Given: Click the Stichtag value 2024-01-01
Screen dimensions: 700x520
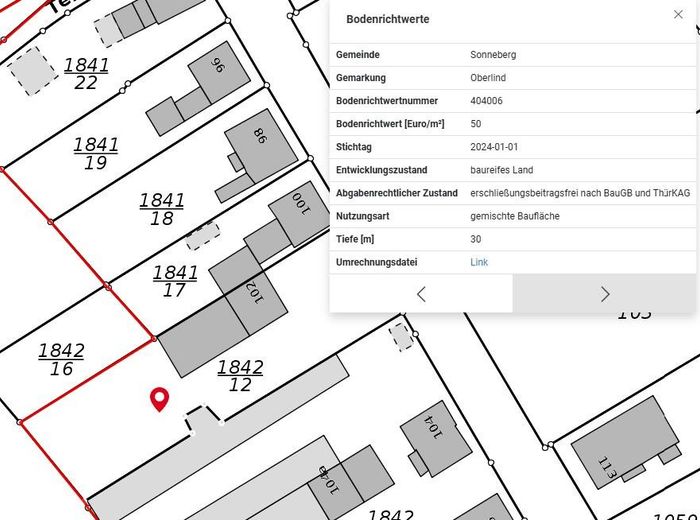Looking at the screenshot, I should pyautogui.click(x=494, y=147).
